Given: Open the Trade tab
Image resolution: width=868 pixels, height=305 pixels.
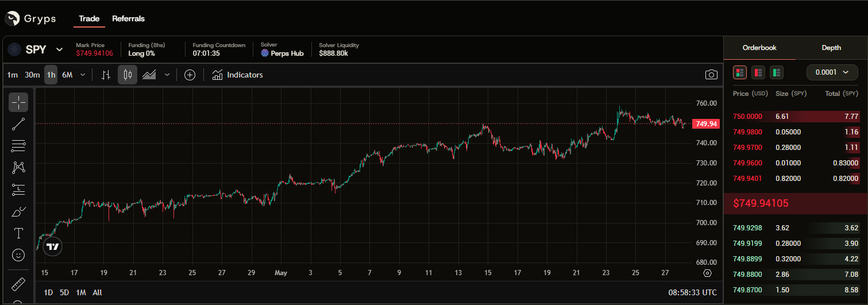Looking at the screenshot, I should point(89,18).
